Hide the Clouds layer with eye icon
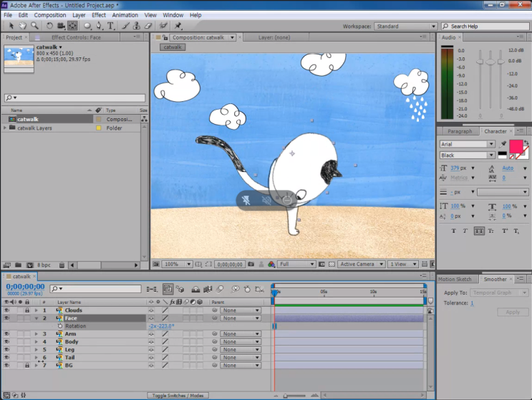This screenshot has width=532, height=400. [6, 310]
